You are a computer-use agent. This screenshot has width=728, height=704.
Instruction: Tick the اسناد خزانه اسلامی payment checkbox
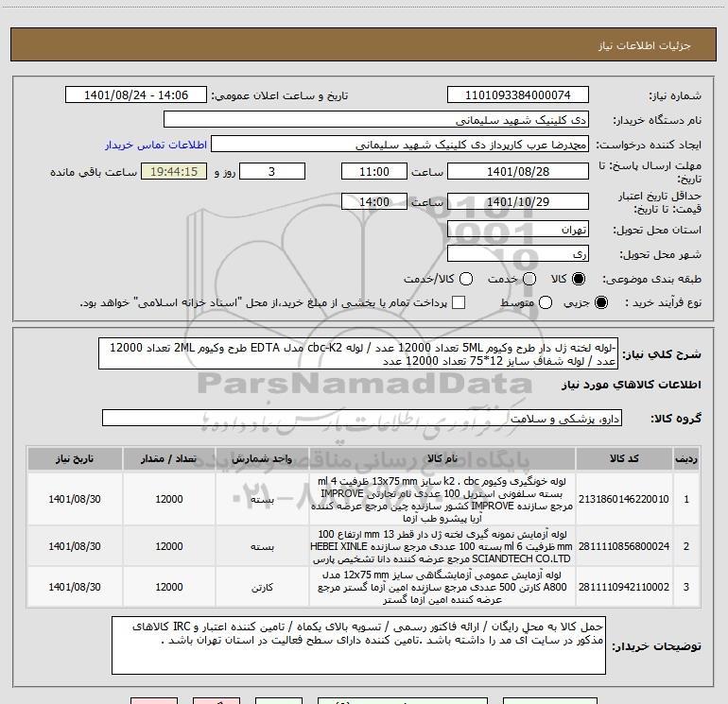coord(459,302)
